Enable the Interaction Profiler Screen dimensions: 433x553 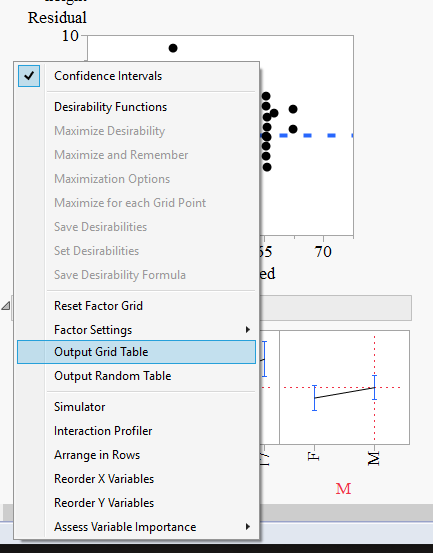coord(103,431)
